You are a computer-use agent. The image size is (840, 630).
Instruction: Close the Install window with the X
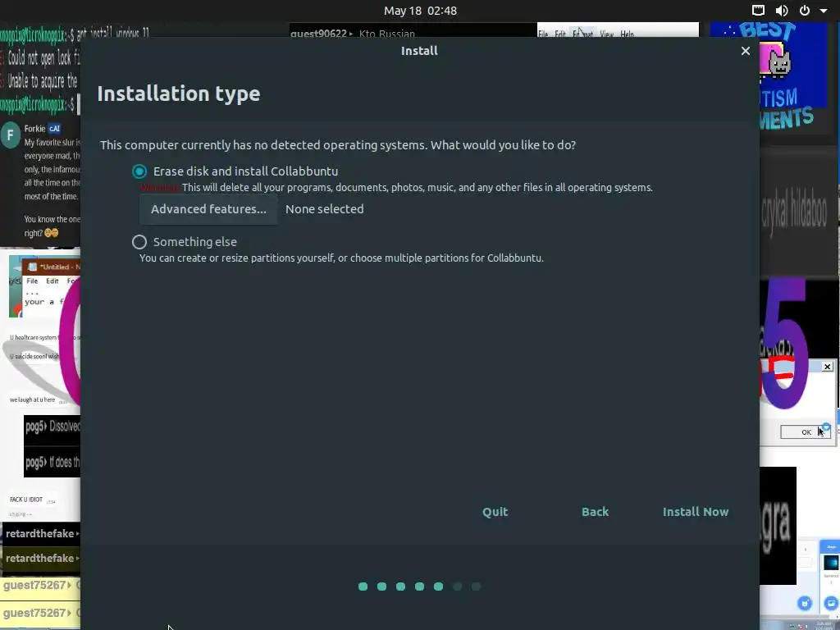[745, 51]
